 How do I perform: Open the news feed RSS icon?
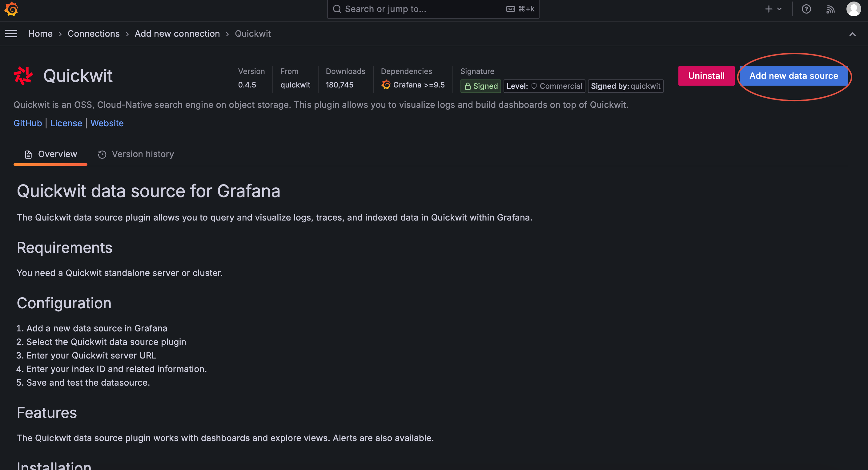pos(830,9)
